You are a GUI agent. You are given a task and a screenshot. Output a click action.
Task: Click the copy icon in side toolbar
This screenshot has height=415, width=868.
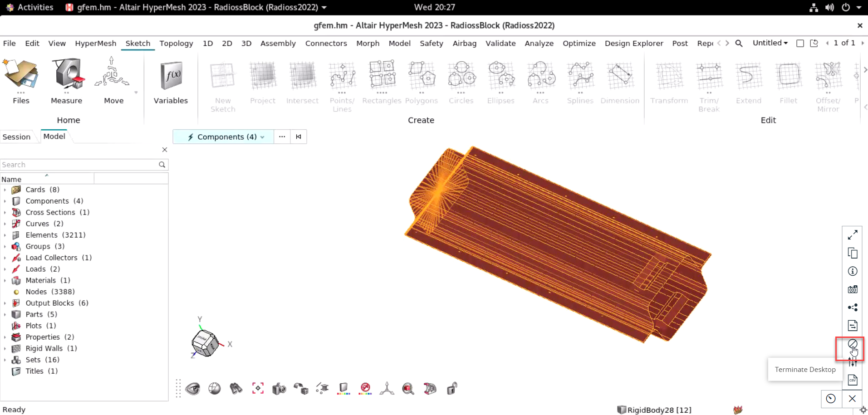pos(853,253)
